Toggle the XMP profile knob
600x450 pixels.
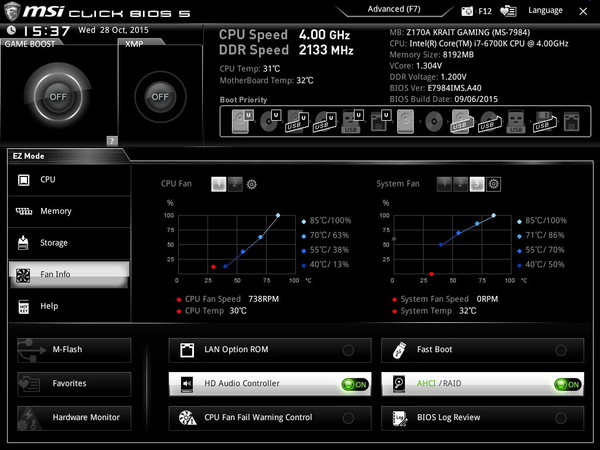[160, 96]
